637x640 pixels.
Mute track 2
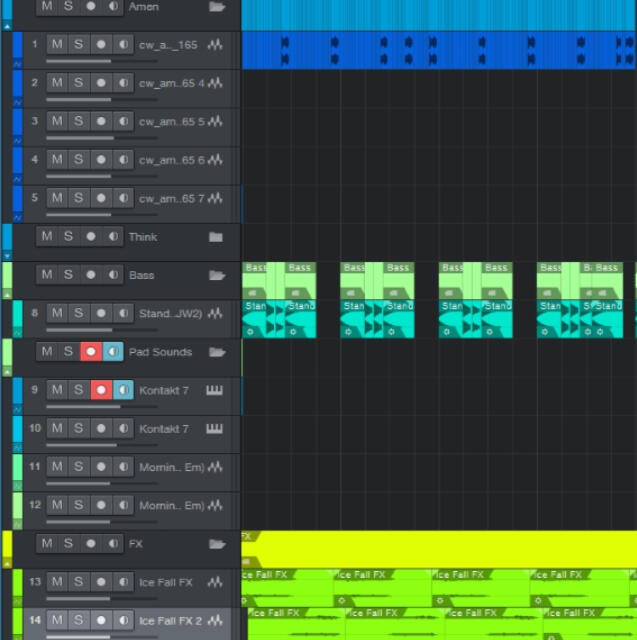(57, 83)
